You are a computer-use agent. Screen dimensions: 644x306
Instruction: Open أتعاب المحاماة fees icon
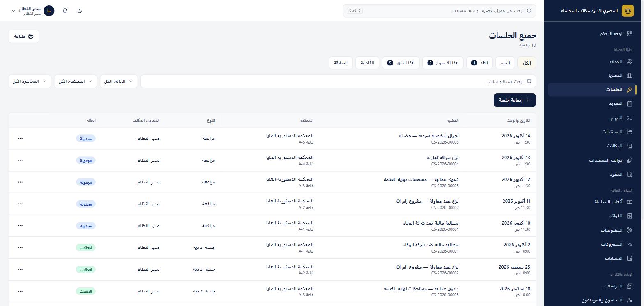coord(629,202)
